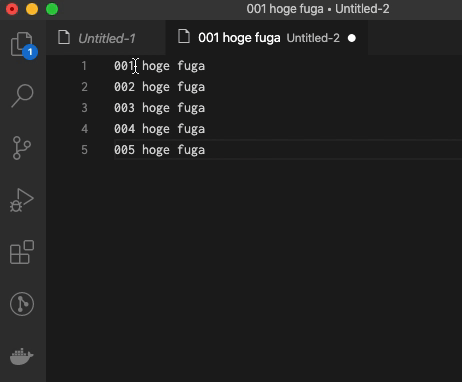Switch to the Untitled-1 tab

tap(106, 38)
